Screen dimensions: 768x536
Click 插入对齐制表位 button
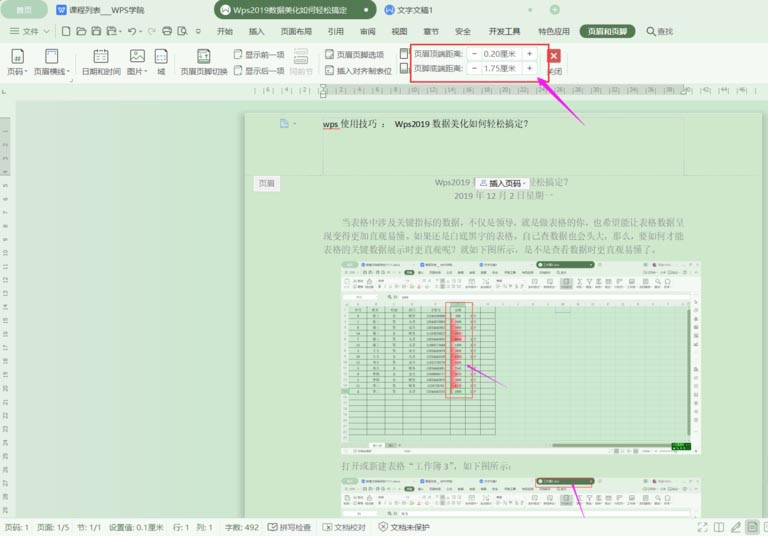click(359, 71)
